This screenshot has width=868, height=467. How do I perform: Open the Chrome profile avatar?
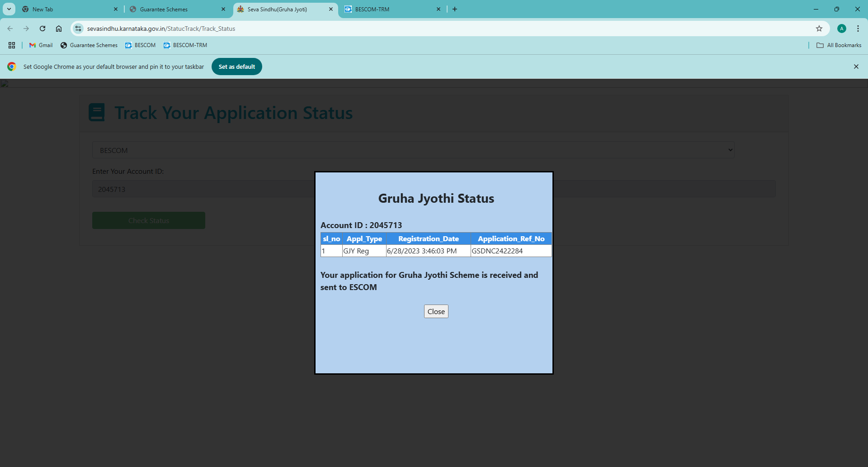click(842, 29)
